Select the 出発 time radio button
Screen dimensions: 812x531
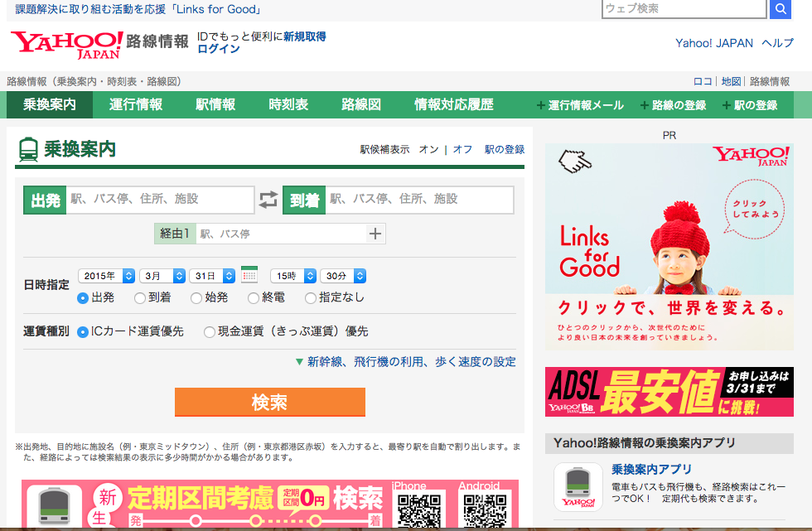[x=82, y=298]
